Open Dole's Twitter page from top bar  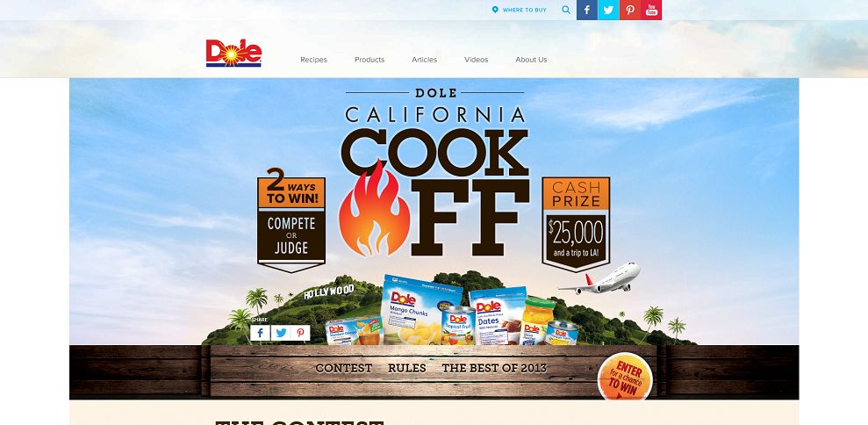[x=608, y=10]
